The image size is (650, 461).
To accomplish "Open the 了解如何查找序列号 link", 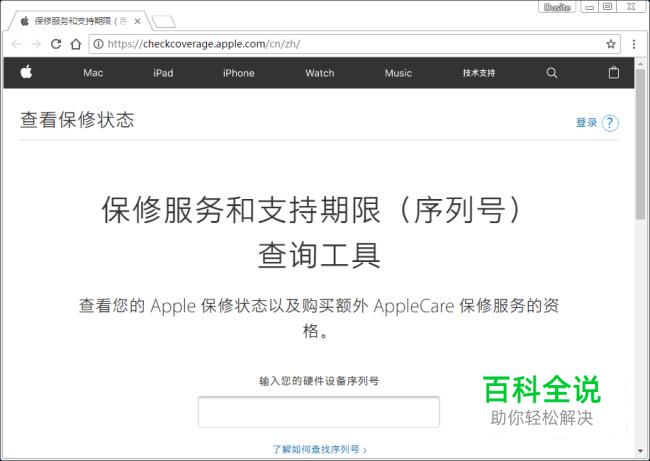I will pos(319,449).
